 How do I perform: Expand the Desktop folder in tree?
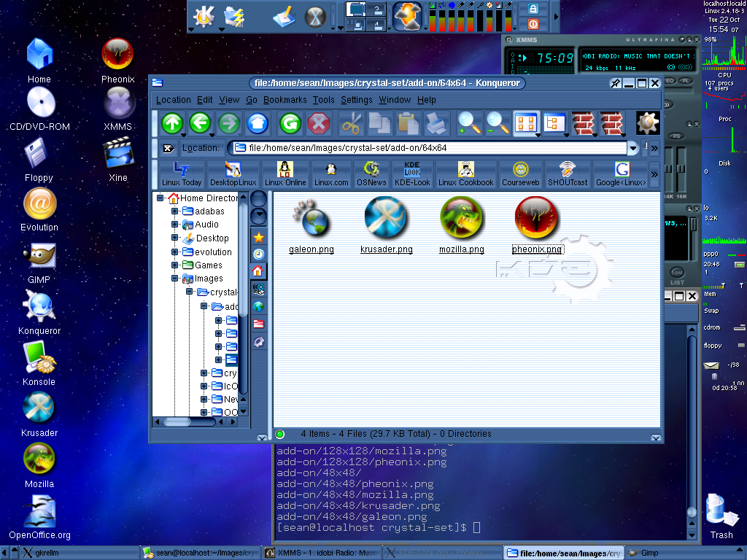pos(174,238)
